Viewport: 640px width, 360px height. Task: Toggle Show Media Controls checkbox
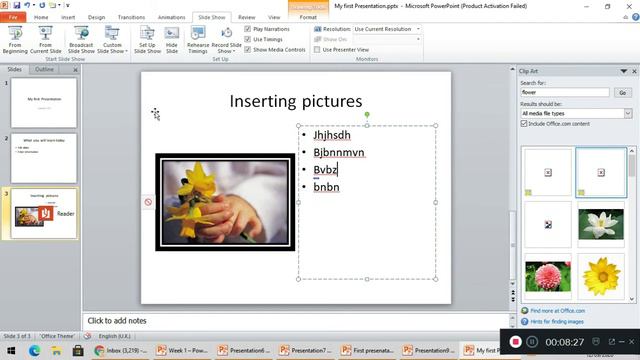pos(247,49)
